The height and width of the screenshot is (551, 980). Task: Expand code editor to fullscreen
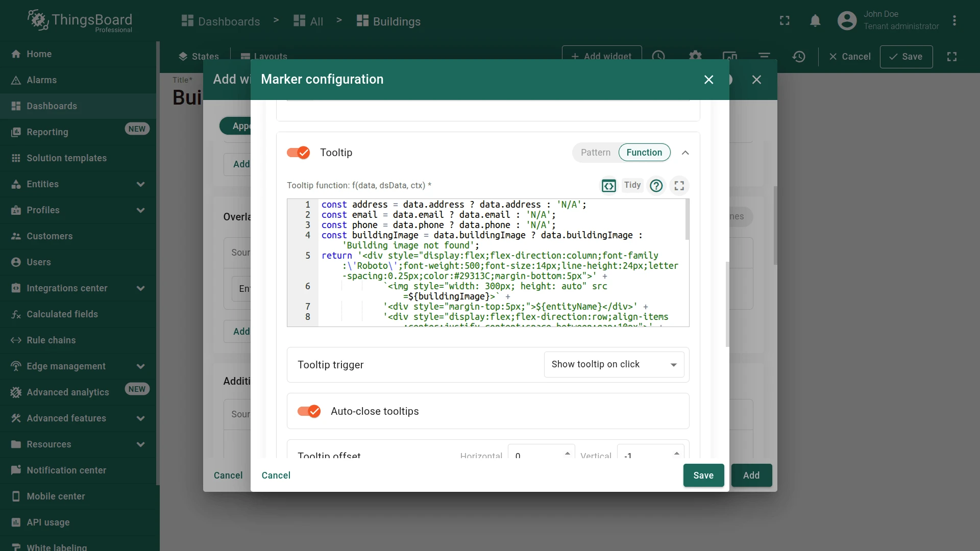pos(679,186)
